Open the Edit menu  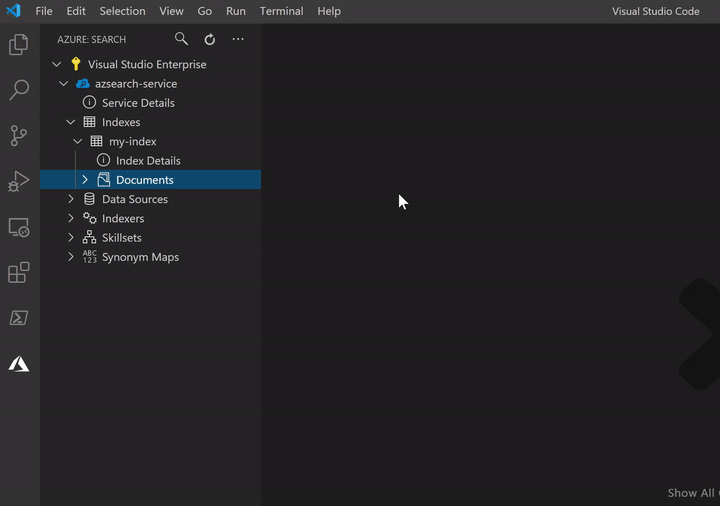(76, 11)
